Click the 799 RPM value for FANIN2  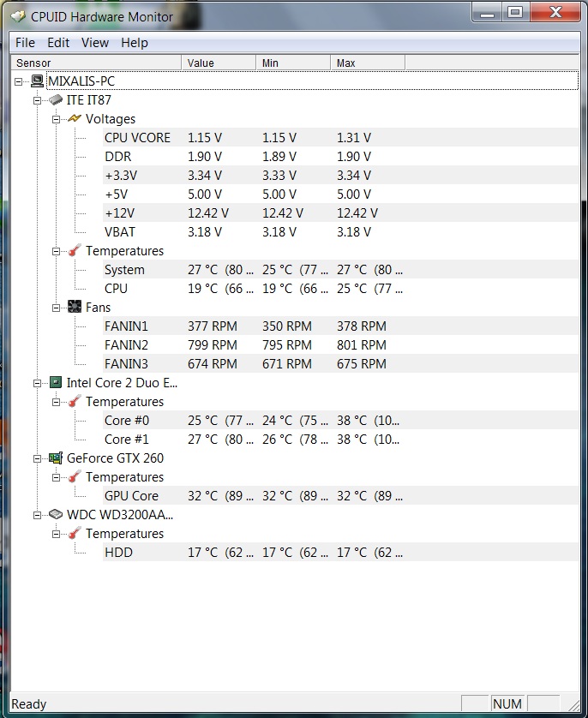pyautogui.click(x=213, y=344)
